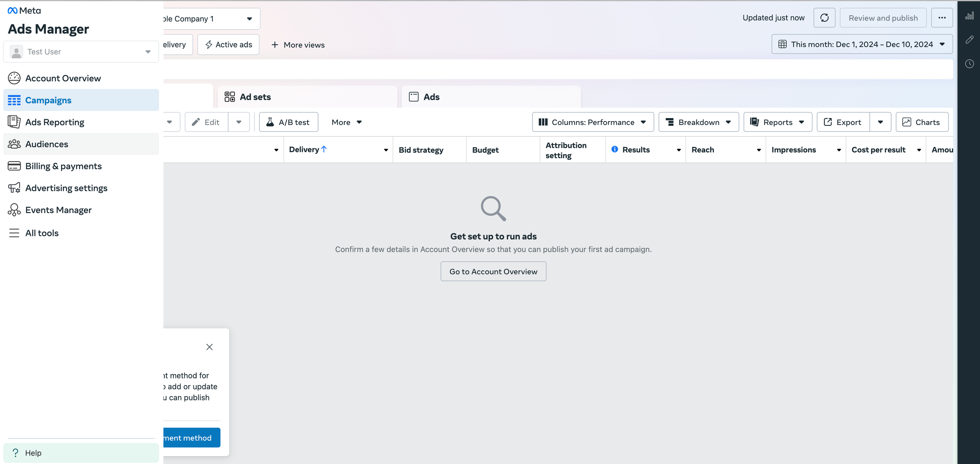Open the Reports dropdown
The image size is (980, 464).
[778, 122]
